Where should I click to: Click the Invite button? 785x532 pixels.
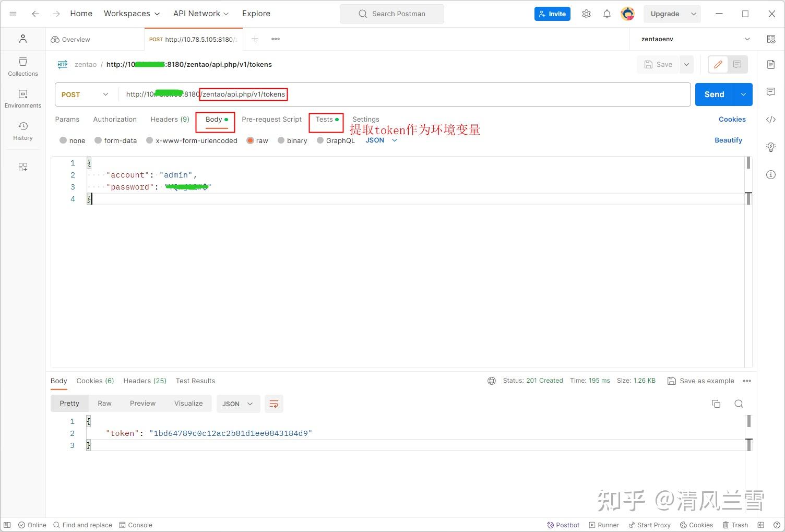click(552, 14)
